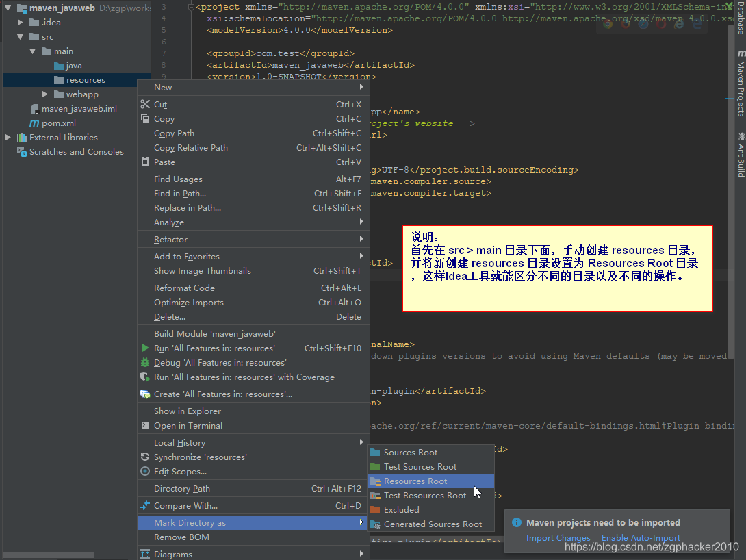746x560 pixels.
Task: Click the groupId line in editor
Action: coord(280,53)
